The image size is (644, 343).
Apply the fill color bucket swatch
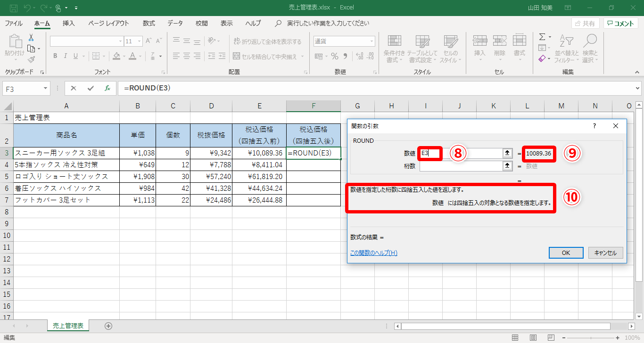click(117, 56)
